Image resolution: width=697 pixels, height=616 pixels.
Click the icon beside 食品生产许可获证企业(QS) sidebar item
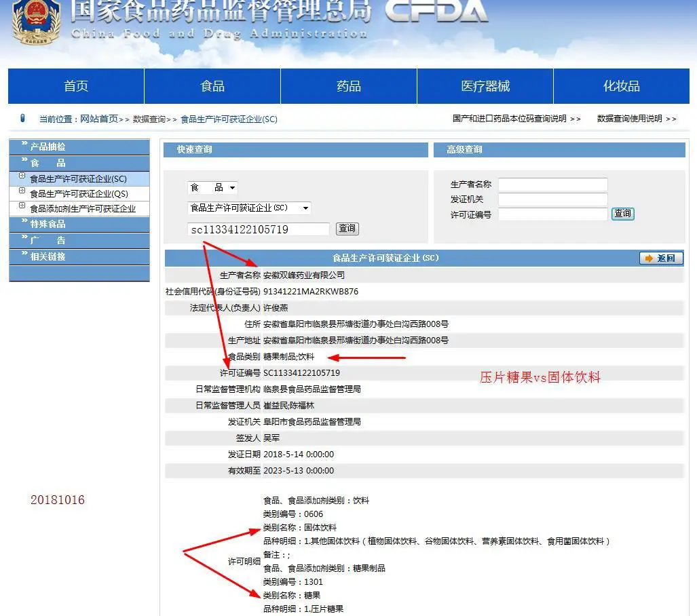[22, 191]
